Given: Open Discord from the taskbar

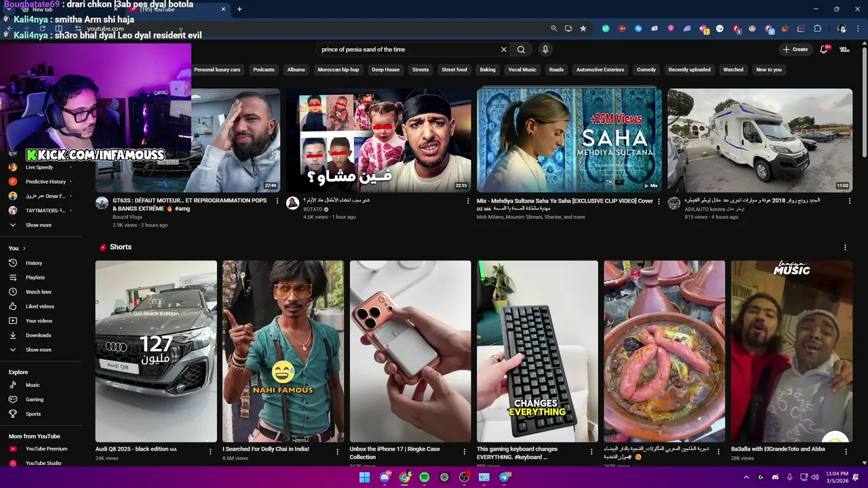Looking at the screenshot, I should tap(384, 477).
